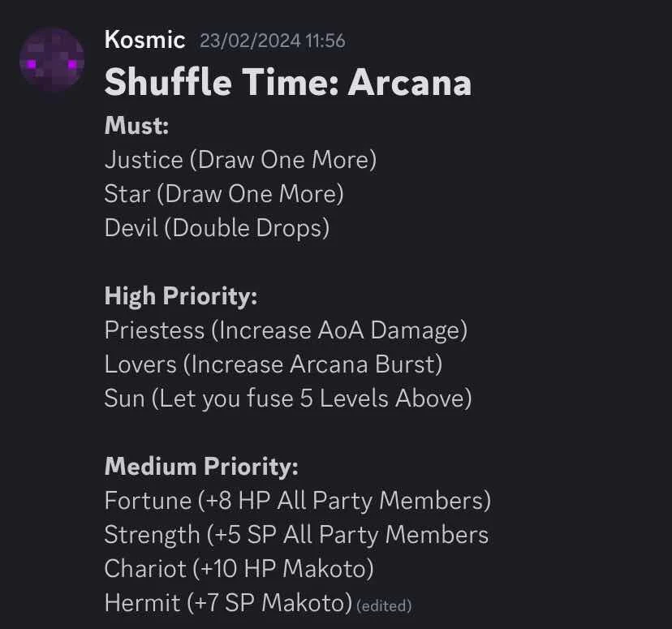Click the Lovers (Increase Arcana Burst) line
The height and width of the screenshot is (629, 672).
pos(273,364)
